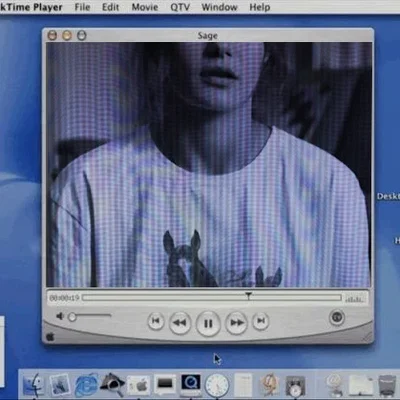
Task: Skip to the start of the movie
Action: pos(156,321)
